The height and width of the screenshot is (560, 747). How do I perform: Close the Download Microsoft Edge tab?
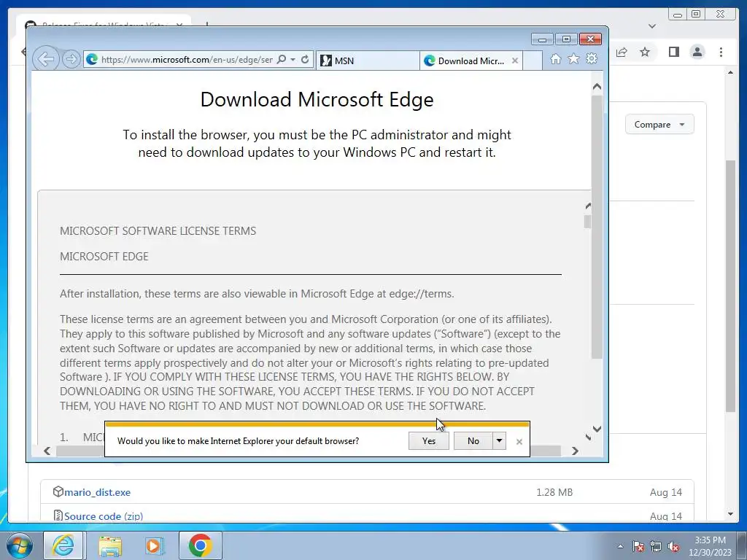coord(514,61)
